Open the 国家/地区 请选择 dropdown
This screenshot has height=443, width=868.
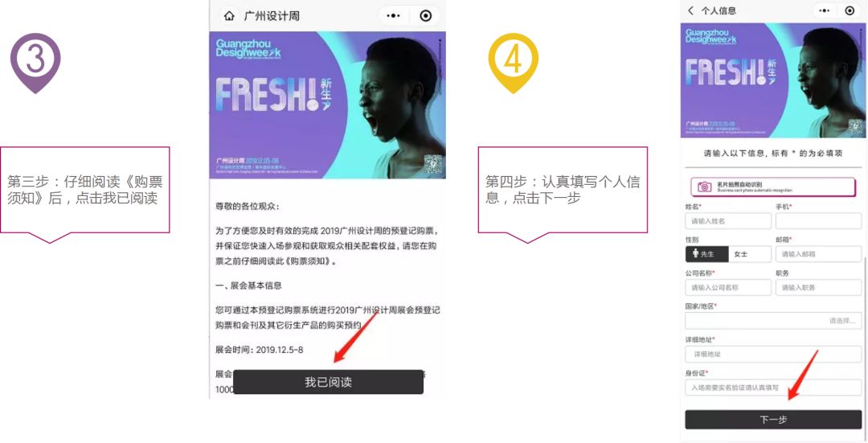pos(773,321)
